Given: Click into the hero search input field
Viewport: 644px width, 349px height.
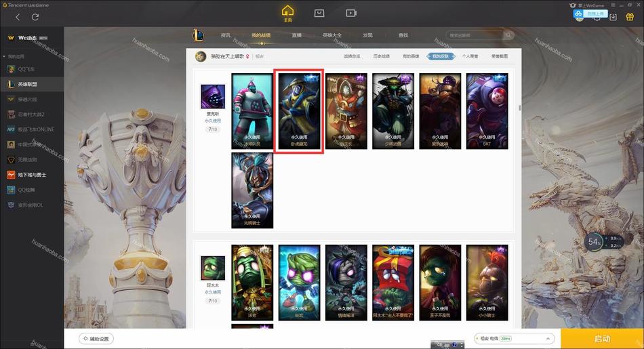Looking at the screenshot, I should [475, 35].
